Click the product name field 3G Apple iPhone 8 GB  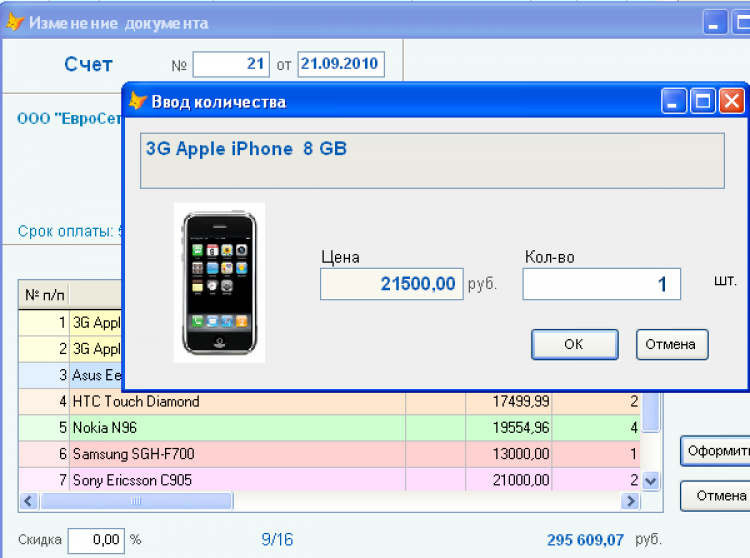(432, 161)
